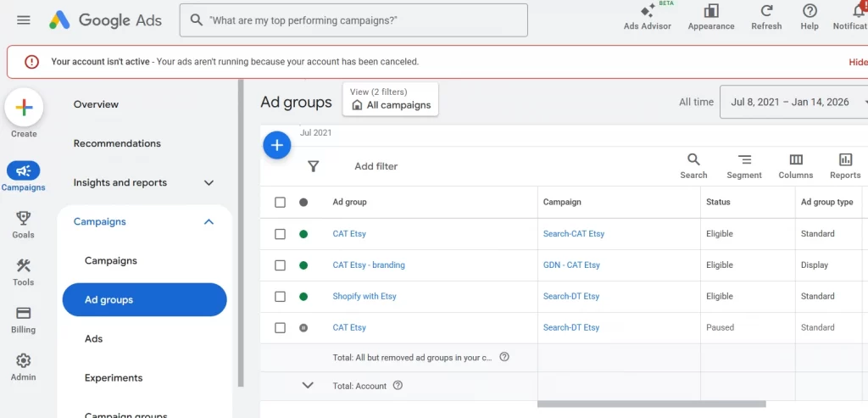
Task: Open Ads Advisor beta
Action: (647, 17)
